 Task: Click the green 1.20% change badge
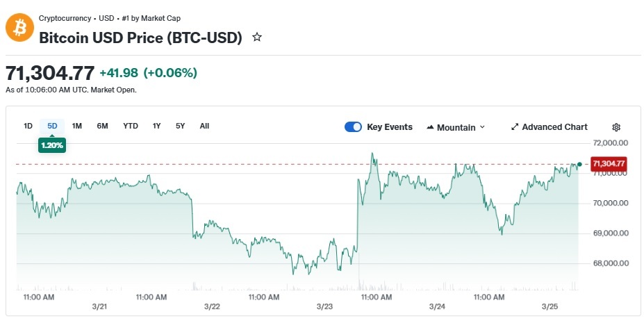coord(52,145)
